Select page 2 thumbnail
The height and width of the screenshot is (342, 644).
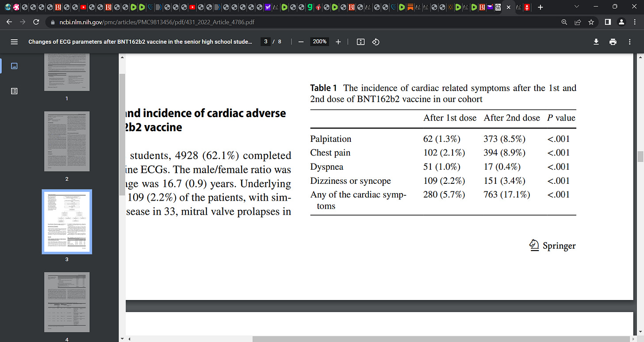[x=67, y=141]
